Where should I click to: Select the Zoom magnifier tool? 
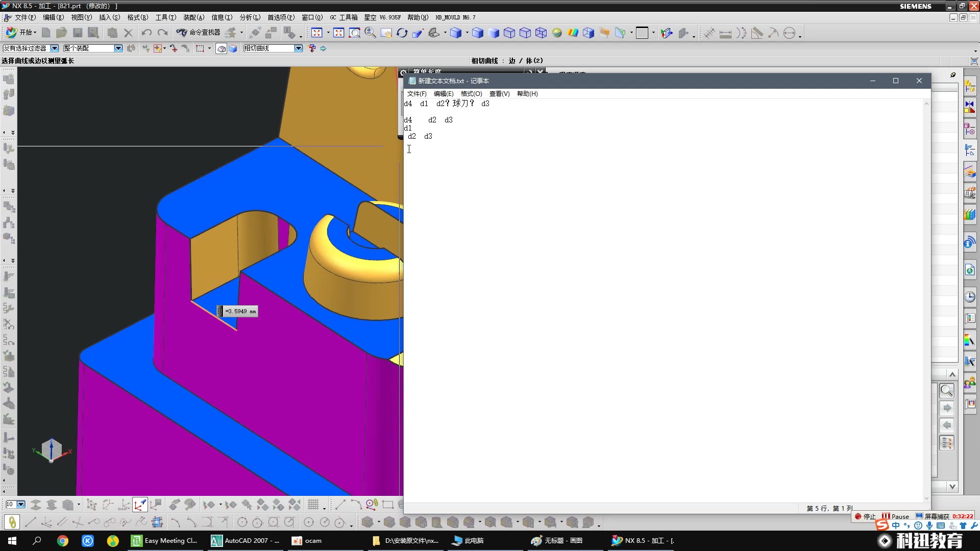pos(370,33)
